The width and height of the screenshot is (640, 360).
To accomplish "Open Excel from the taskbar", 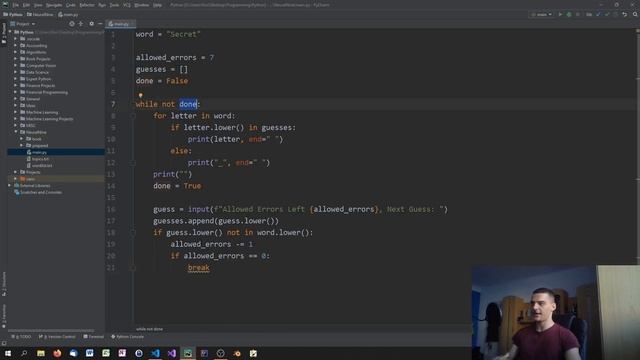I will (106, 353).
